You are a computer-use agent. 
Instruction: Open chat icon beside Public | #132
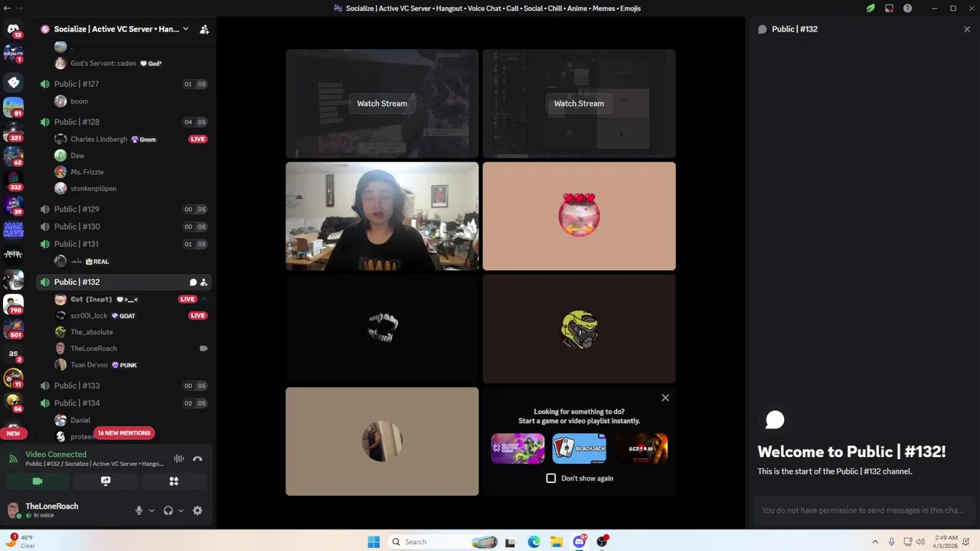coord(193,282)
